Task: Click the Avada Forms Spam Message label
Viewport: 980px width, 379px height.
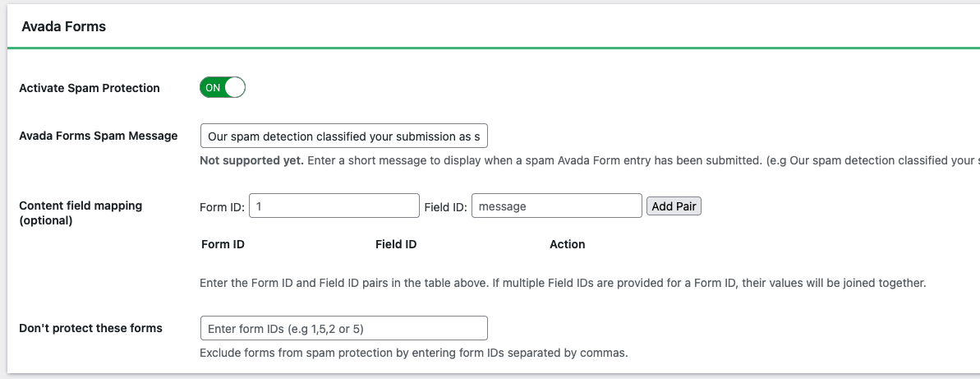Action: pyautogui.click(x=99, y=136)
